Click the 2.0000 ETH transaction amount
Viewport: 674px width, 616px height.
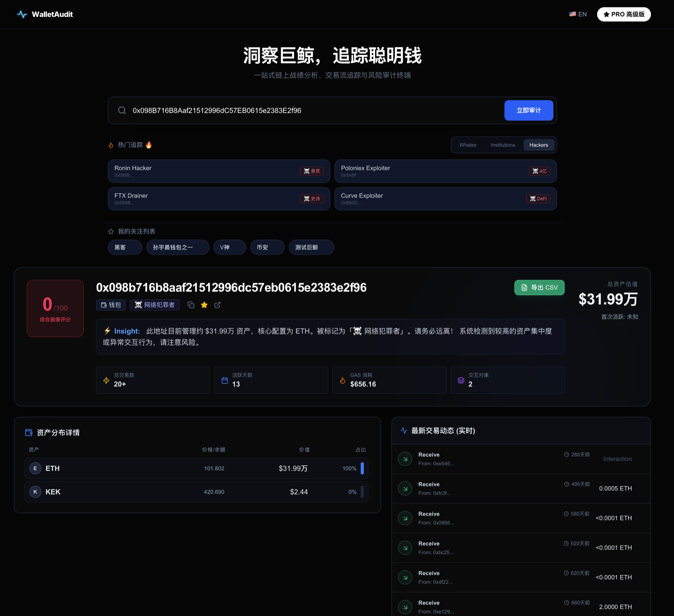(616, 607)
